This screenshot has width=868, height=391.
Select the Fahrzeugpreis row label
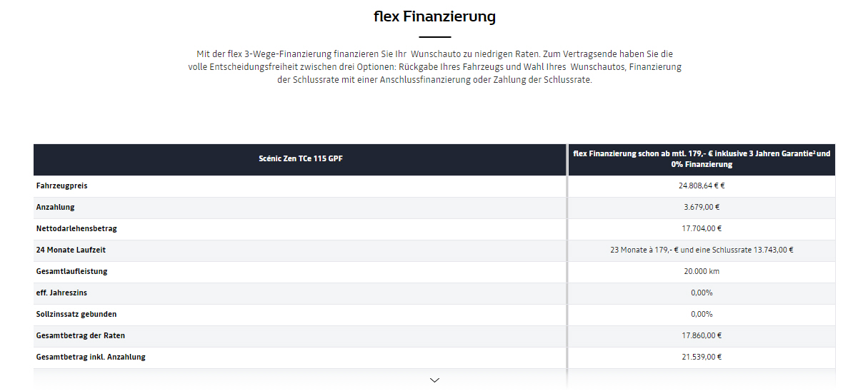point(62,186)
